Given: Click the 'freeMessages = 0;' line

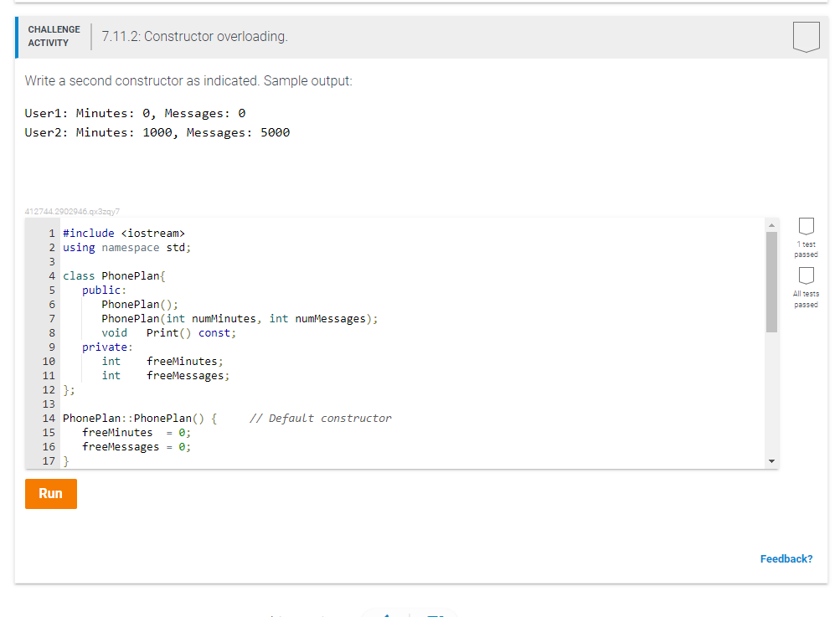Looking at the screenshot, I should point(137,447).
